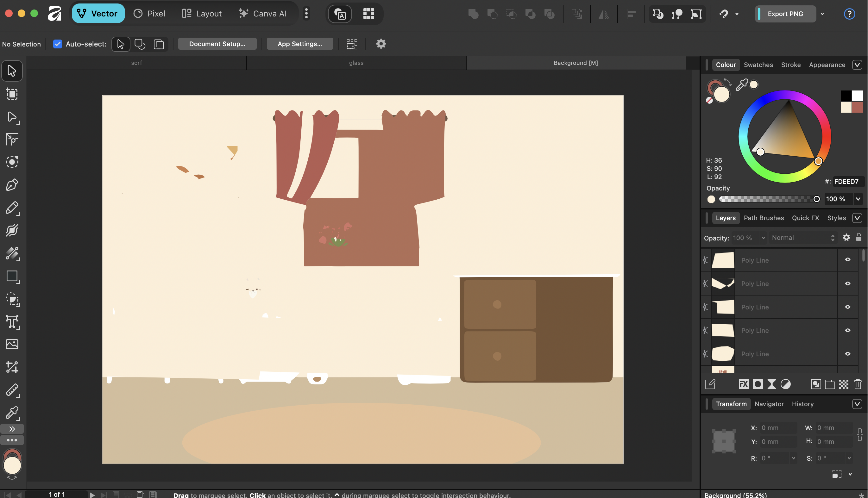Click the App Settings button
This screenshot has height=498, width=868.
tap(299, 44)
